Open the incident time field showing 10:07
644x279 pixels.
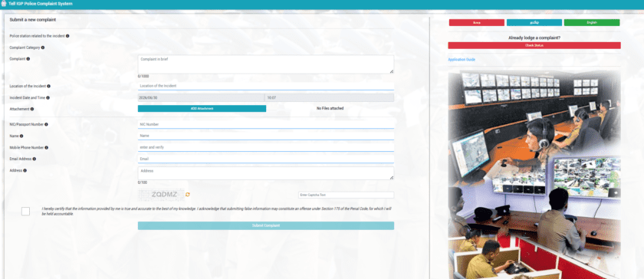(x=330, y=98)
